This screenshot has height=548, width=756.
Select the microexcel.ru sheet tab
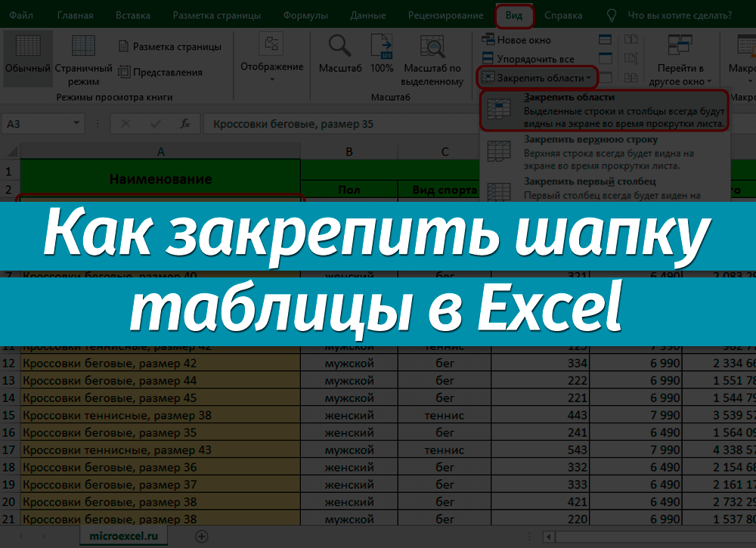tap(123, 536)
